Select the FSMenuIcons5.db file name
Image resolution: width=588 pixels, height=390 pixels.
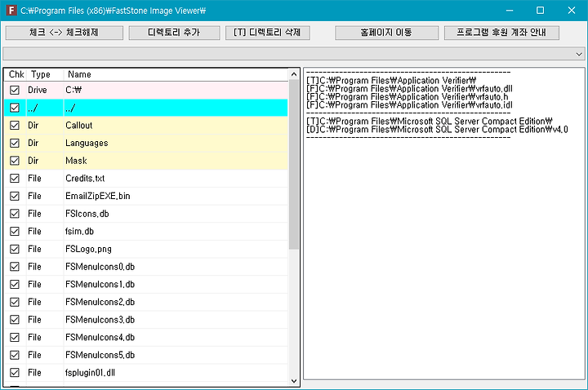click(100, 355)
